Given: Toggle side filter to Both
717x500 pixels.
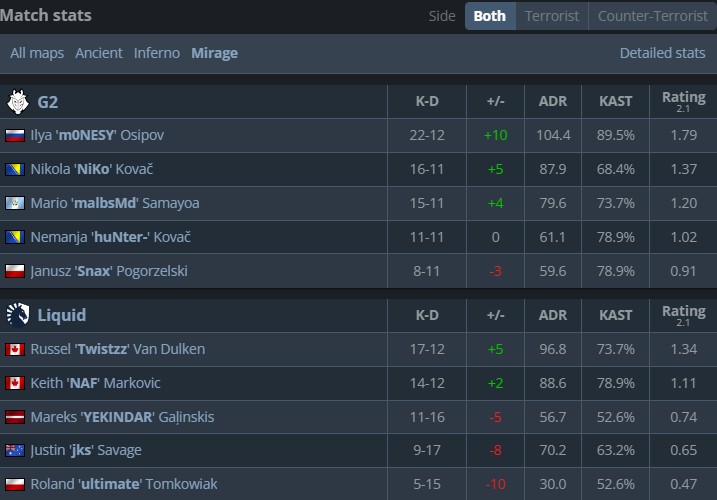Looking at the screenshot, I should (x=490, y=16).
